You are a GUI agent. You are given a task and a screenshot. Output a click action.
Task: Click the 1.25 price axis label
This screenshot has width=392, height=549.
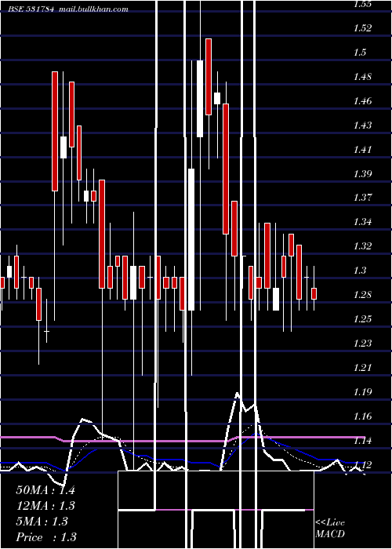pos(362,319)
